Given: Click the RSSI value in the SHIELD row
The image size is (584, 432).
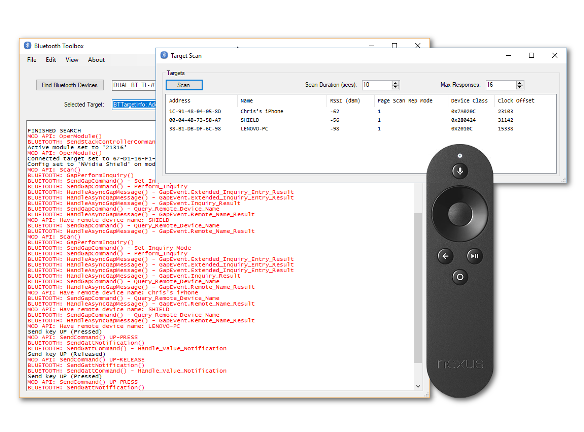Looking at the screenshot, I should coord(334,120).
